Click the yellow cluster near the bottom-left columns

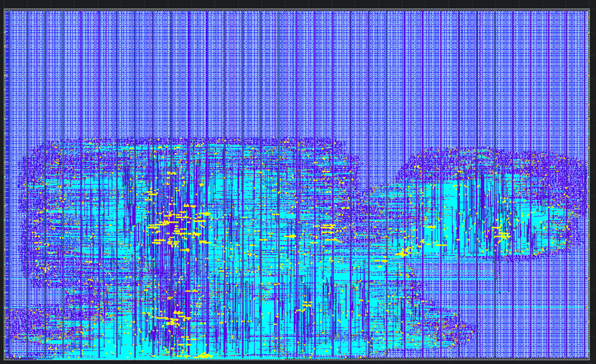point(172,320)
